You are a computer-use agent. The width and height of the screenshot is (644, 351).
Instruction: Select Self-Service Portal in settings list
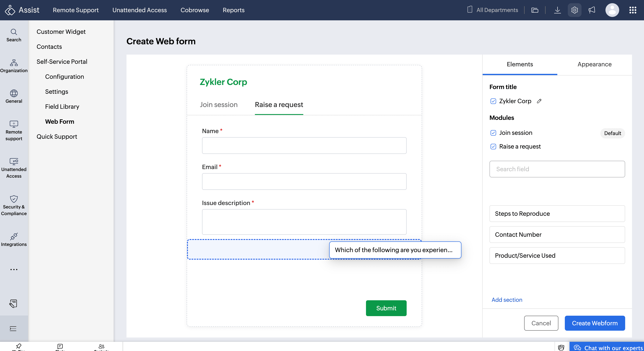click(62, 62)
